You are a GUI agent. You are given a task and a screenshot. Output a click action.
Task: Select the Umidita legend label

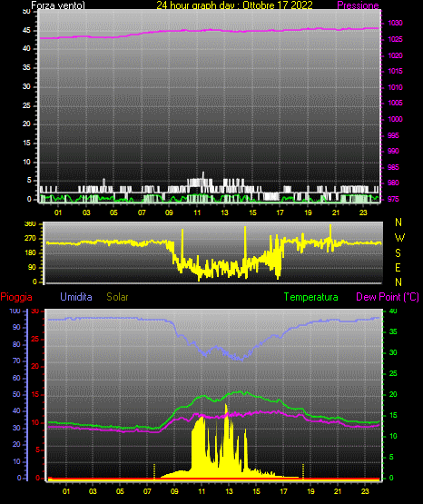(76, 297)
